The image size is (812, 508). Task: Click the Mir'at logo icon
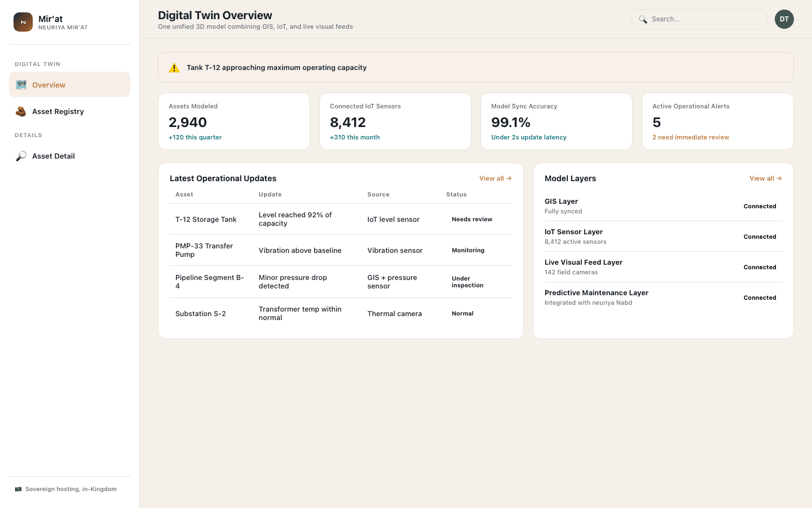tap(23, 22)
